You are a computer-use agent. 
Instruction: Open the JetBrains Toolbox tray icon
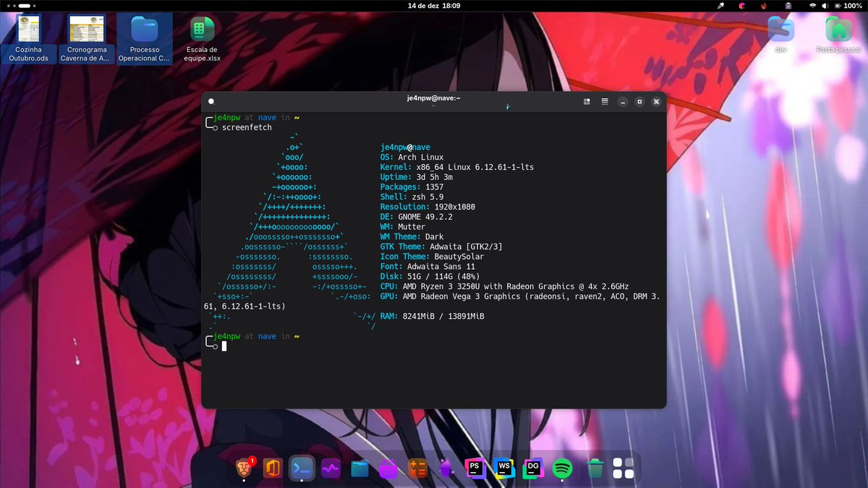742,5
